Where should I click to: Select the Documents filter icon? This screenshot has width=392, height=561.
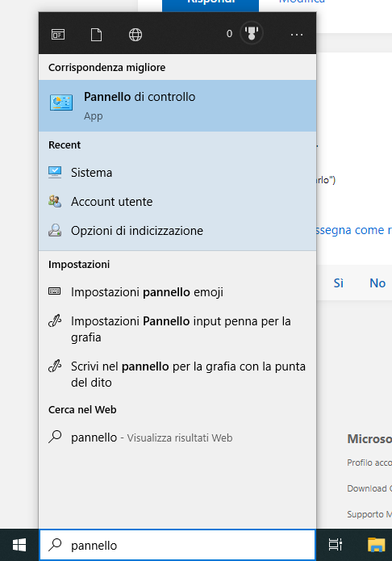click(x=96, y=35)
